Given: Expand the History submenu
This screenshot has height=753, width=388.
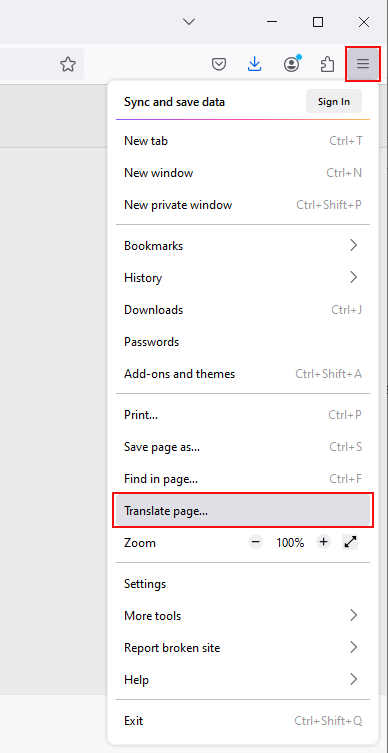Looking at the screenshot, I should click(243, 278).
